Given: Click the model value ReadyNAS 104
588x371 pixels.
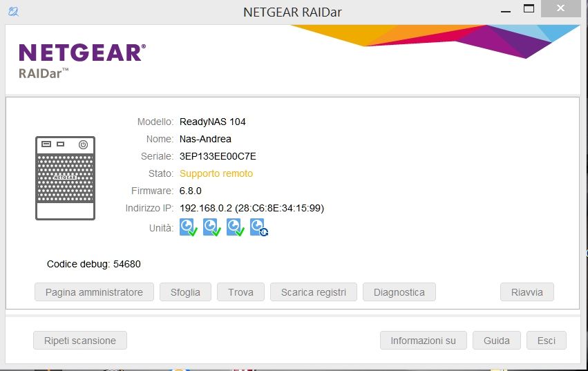Looking at the screenshot, I should (x=212, y=122).
